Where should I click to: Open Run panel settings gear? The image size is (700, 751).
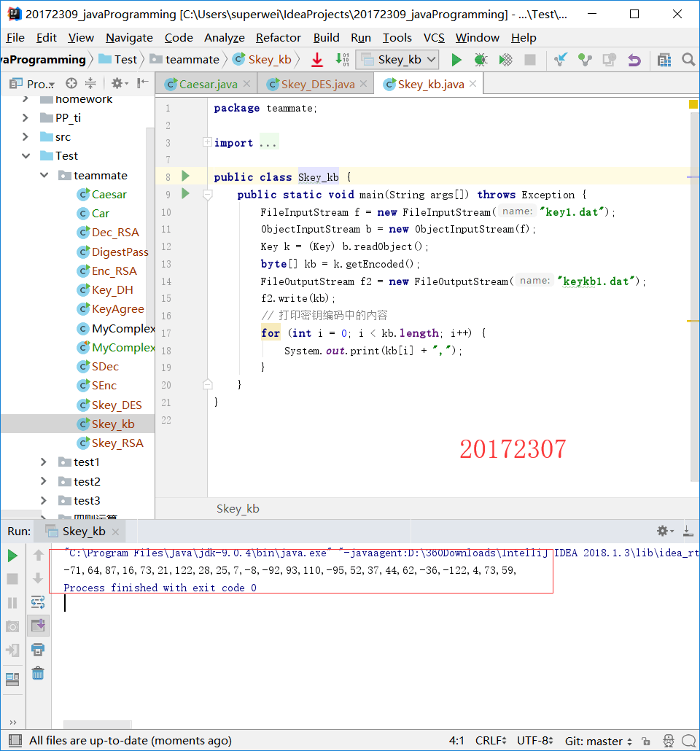(665, 531)
